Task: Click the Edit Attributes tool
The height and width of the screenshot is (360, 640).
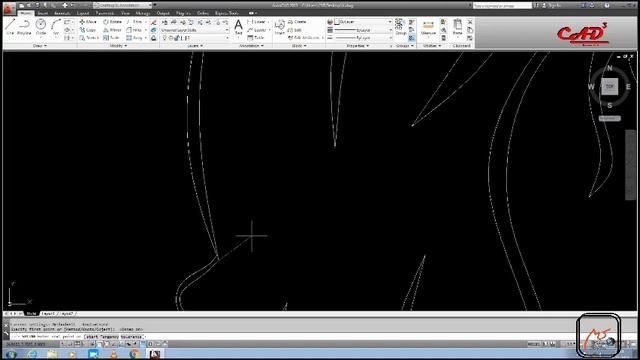Action: pyautogui.click(x=304, y=38)
